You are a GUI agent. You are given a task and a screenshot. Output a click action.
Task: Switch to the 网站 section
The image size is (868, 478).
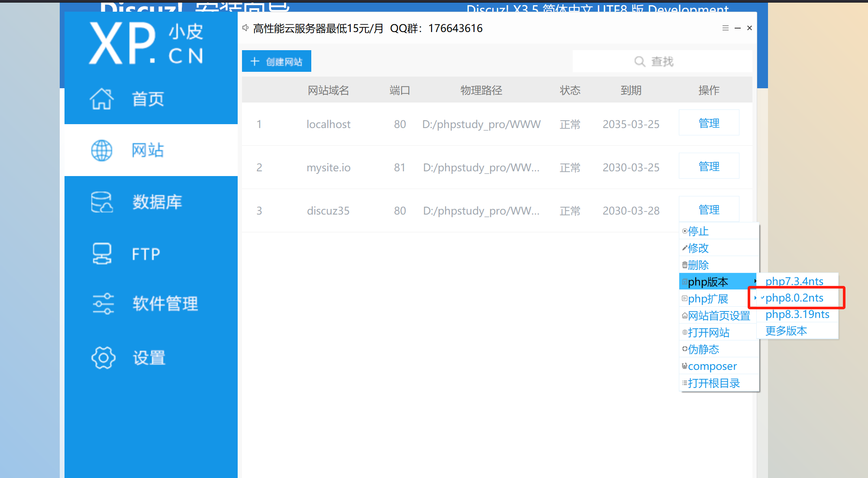[151, 150]
